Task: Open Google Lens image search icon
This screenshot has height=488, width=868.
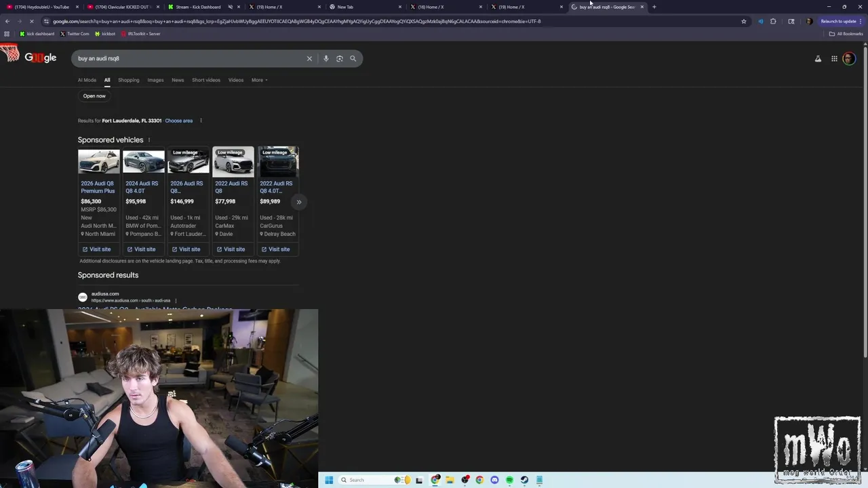Action: coord(339,58)
